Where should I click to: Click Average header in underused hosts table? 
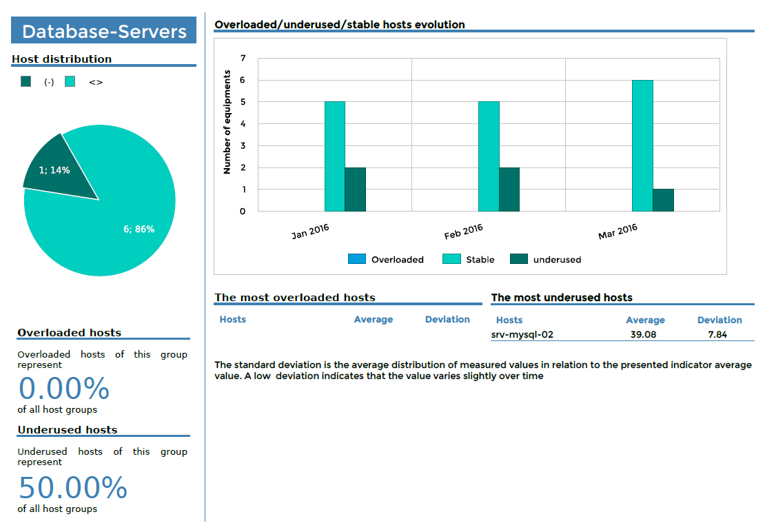(645, 320)
